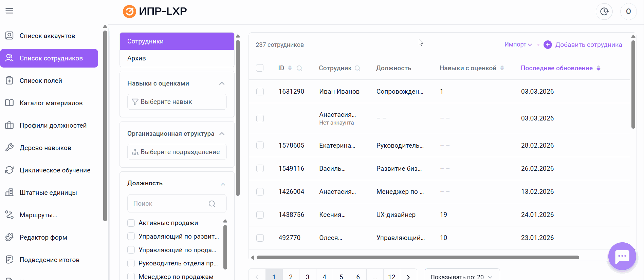Go to page 2 of results
This screenshot has height=280, width=644.
(x=291, y=277)
